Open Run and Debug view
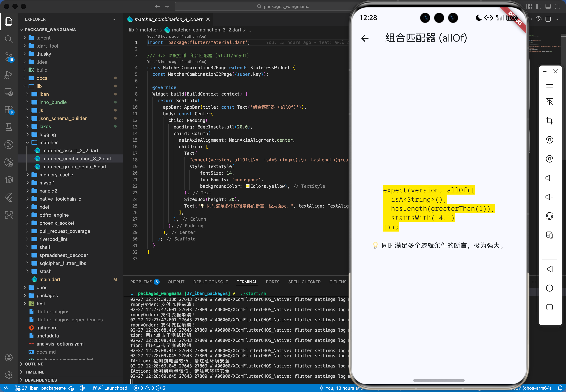The height and width of the screenshot is (392, 566). pos(9,75)
